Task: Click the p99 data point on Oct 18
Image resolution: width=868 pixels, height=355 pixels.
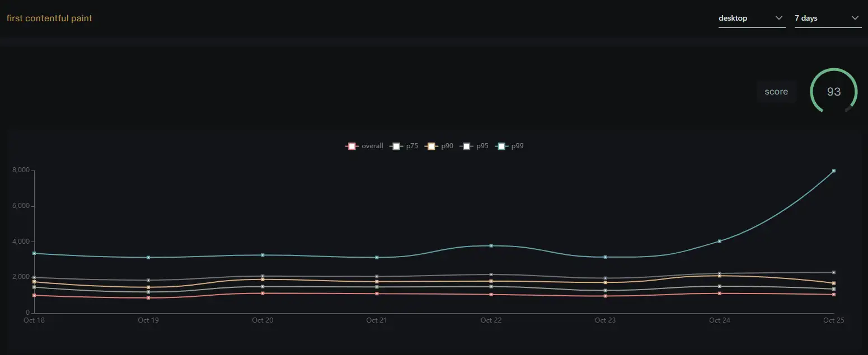Action: tap(34, 253)
